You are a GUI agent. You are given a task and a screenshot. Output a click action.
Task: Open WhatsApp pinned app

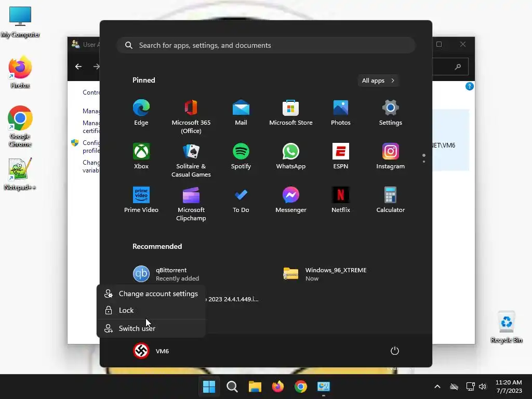[x=291, y=156]
